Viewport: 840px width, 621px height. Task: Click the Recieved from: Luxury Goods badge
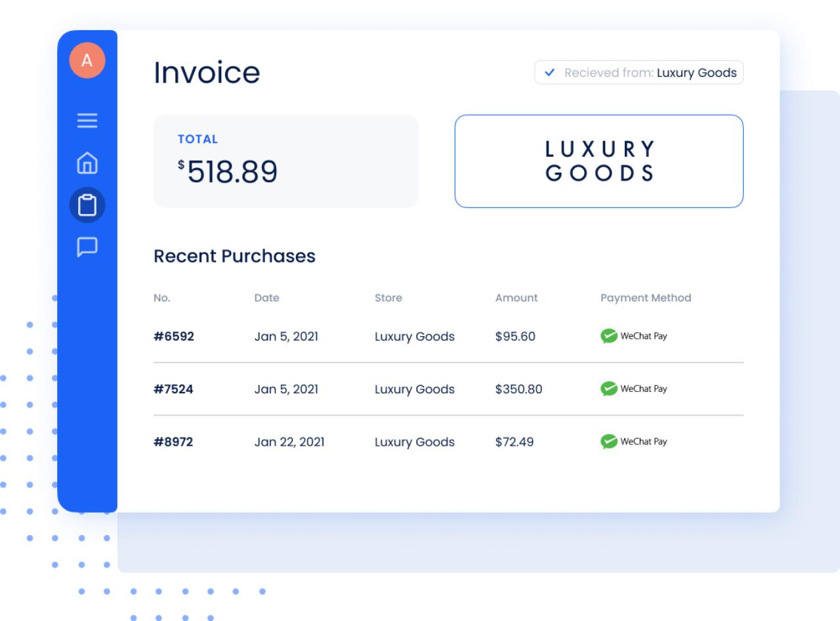coord(639,72)
